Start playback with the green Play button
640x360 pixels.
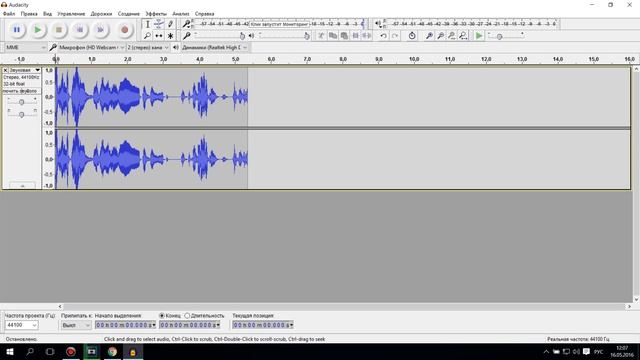tap(38, 30)
